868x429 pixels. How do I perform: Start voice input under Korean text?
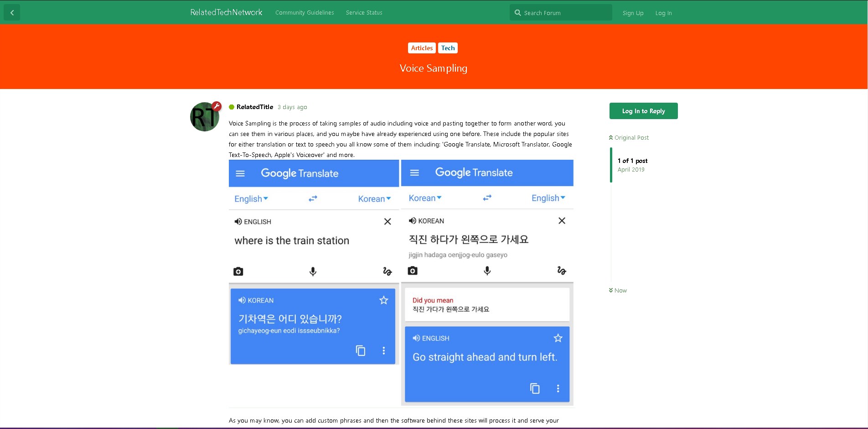coord(487,271)
